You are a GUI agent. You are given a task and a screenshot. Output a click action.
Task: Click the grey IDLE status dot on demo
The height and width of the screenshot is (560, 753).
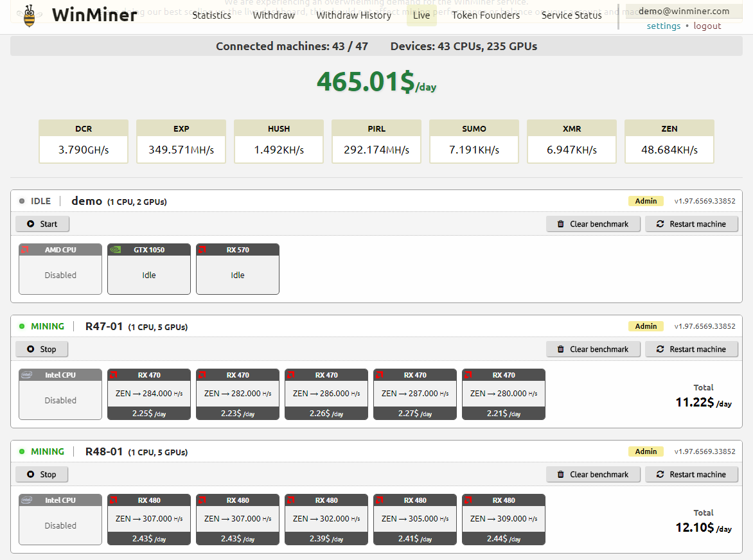coord(22,201)
